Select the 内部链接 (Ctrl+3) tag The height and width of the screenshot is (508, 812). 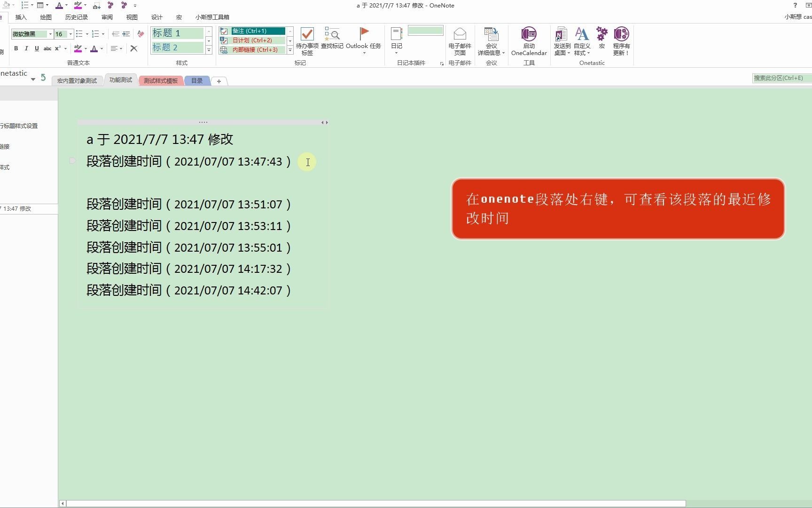tap(258, 50)
